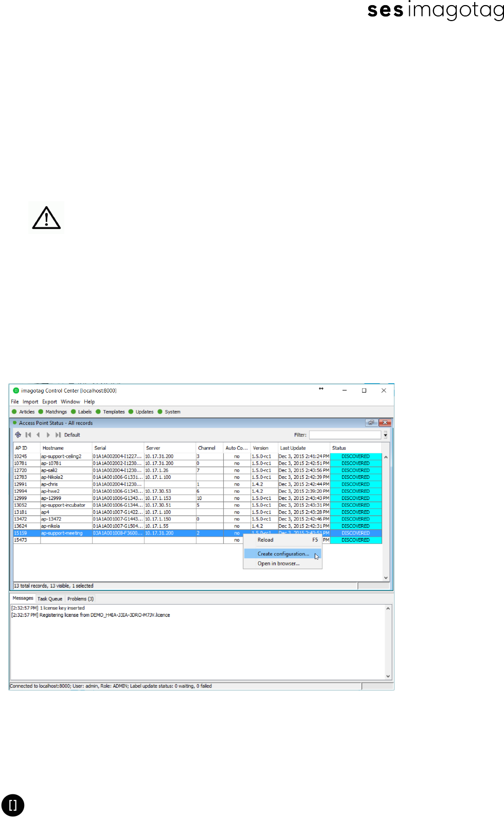Image resolution: width=504 pixels, height=818 pixels.
Task: Open the Articles view
Action: 24,412
